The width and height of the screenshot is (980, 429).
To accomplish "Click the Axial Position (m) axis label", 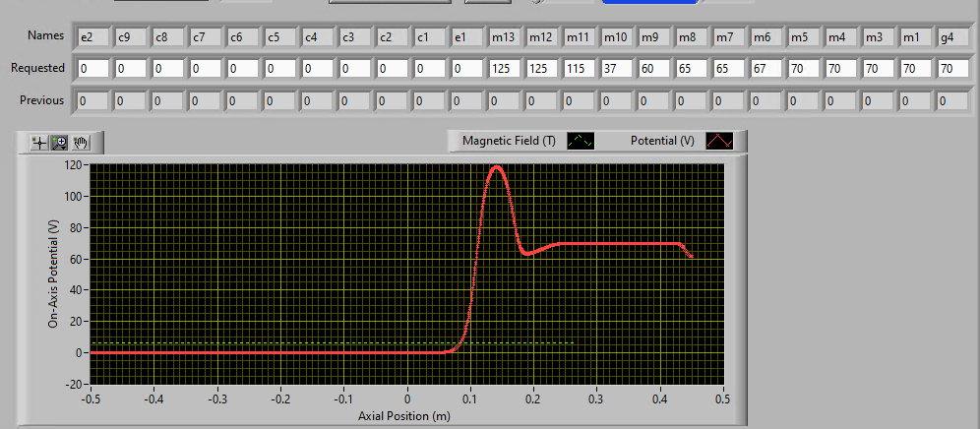I will (403, 415).
